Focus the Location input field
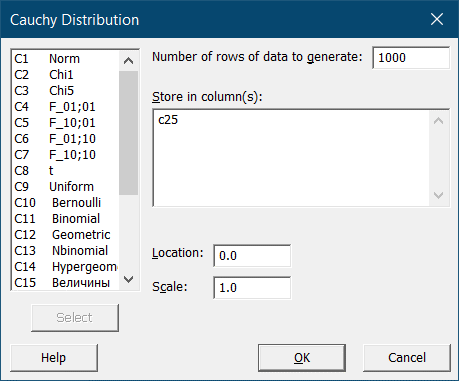The image size is (459, 381). pyautogui.click(x=252, y=256)
